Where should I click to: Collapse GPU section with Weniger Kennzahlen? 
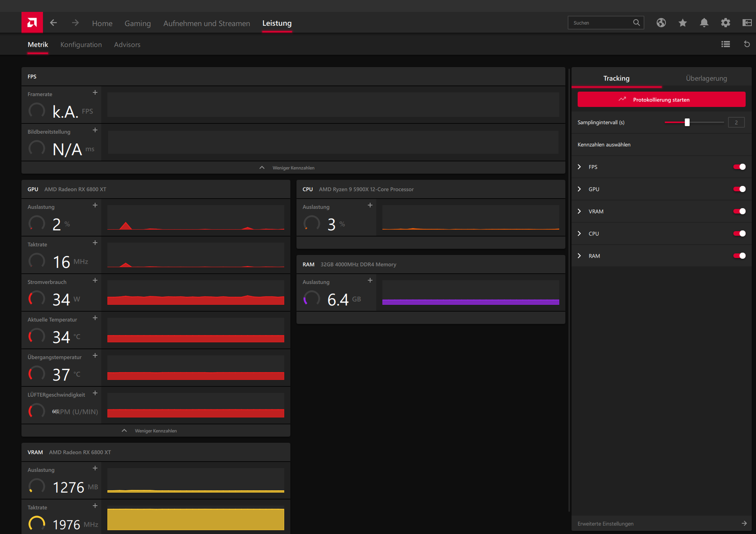(x=155, y=430)
